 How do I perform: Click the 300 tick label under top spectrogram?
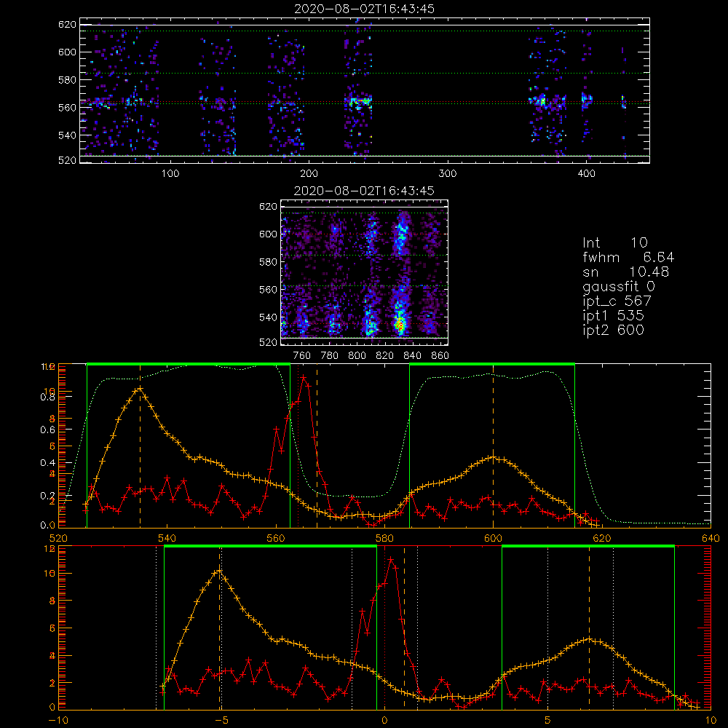coord(448,174)
